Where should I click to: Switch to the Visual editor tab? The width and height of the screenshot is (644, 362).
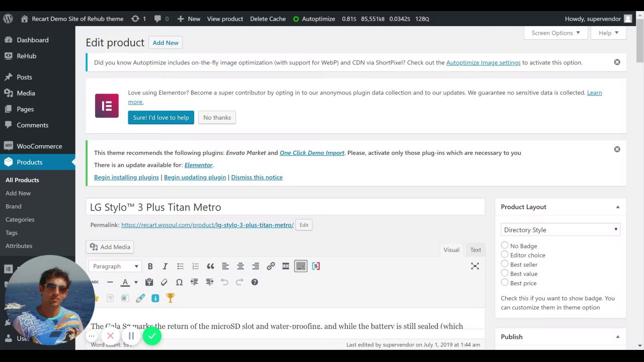[x=451, y=250]
